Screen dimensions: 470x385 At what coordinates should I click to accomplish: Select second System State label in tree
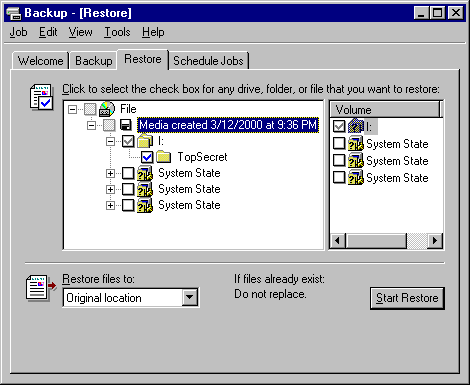coord(189,189)
